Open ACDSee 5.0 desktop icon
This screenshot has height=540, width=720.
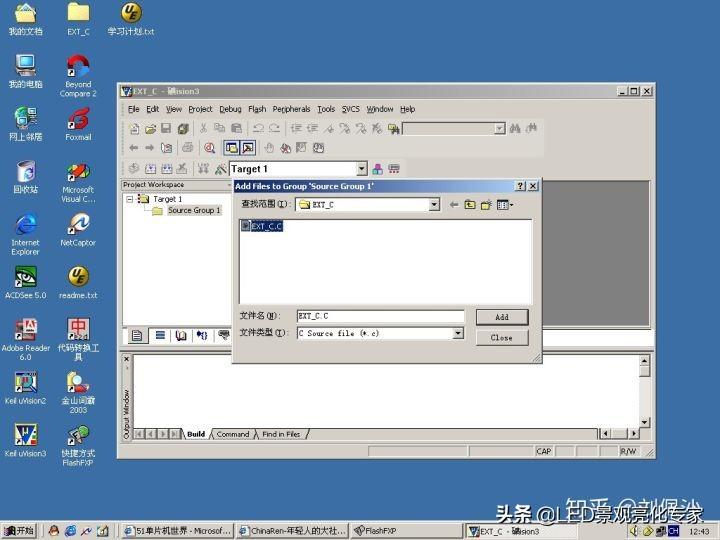(x=26, y=282)
